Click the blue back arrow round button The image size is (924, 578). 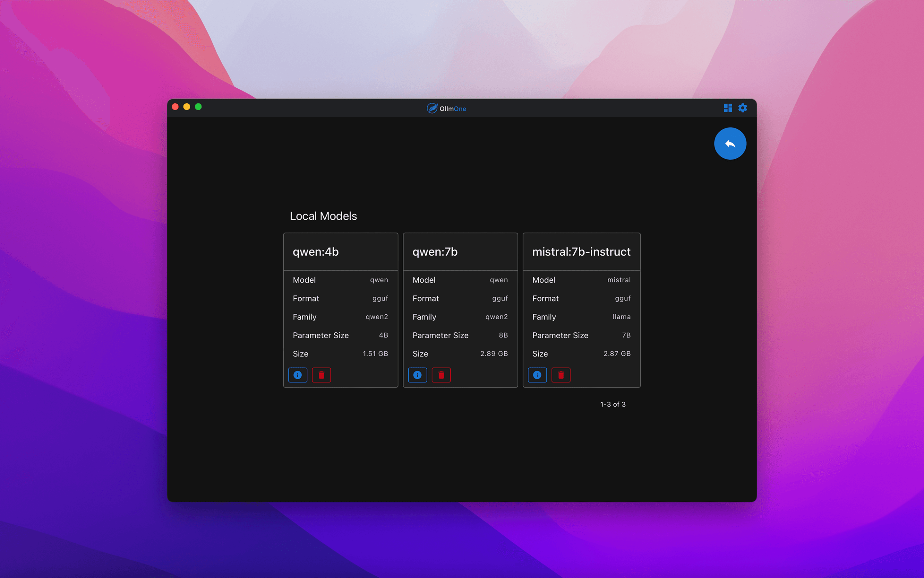[x=730, y=144]
